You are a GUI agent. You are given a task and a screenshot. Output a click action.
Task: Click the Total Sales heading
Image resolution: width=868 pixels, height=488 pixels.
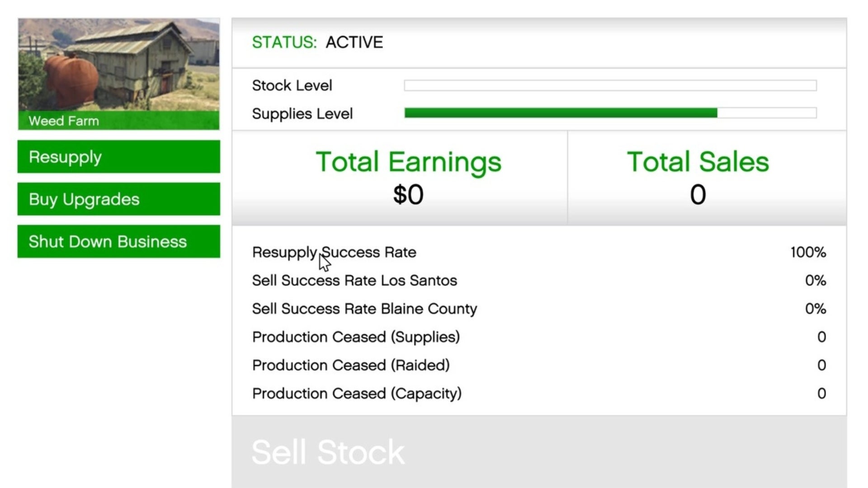click(x=698, y=162)
